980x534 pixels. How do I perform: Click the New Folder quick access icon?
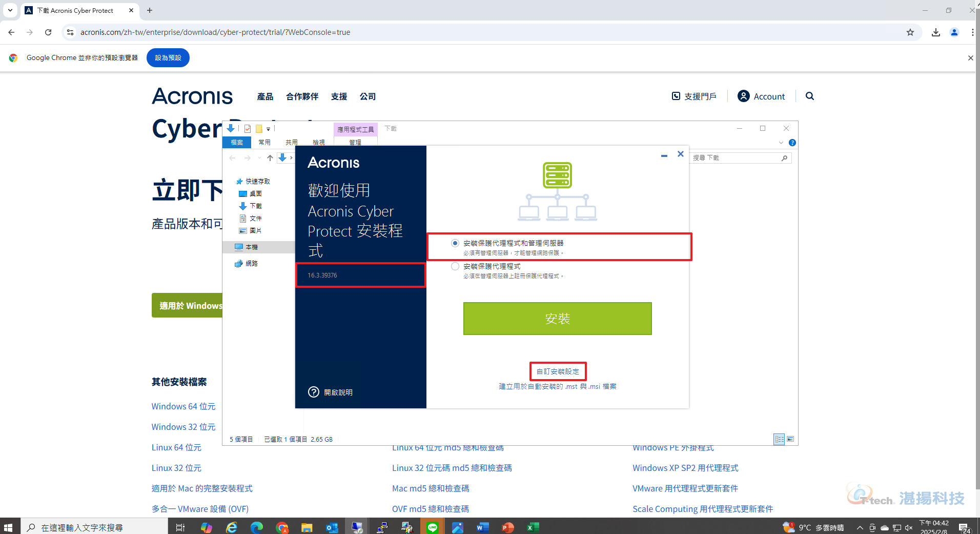click(259, 129)
